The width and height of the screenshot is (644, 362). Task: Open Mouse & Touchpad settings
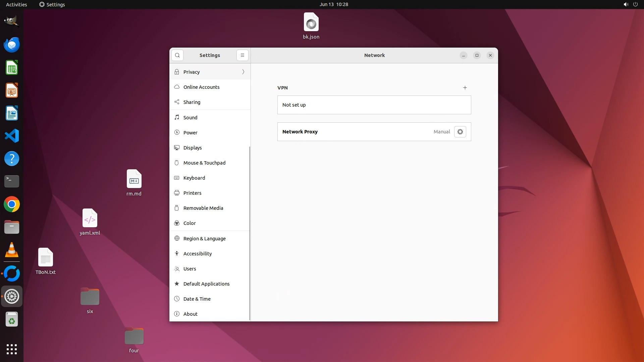pos(204,163)
